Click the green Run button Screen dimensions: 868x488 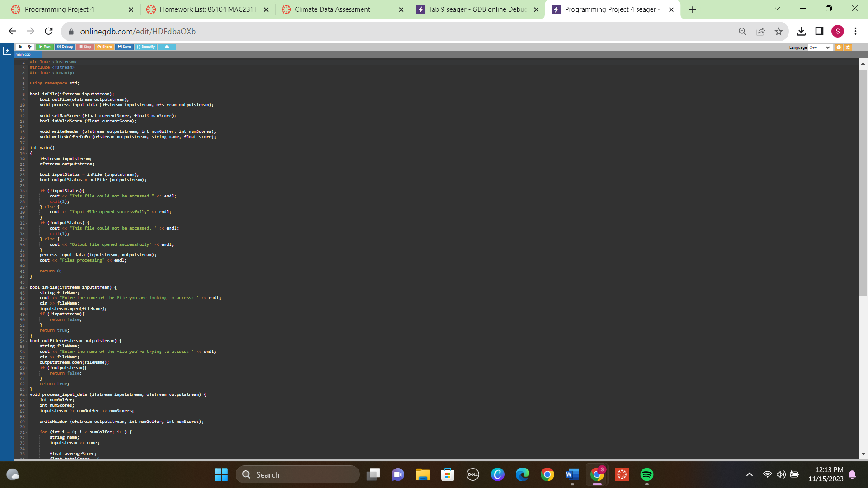pyautogui.click(x=45, y=47)
